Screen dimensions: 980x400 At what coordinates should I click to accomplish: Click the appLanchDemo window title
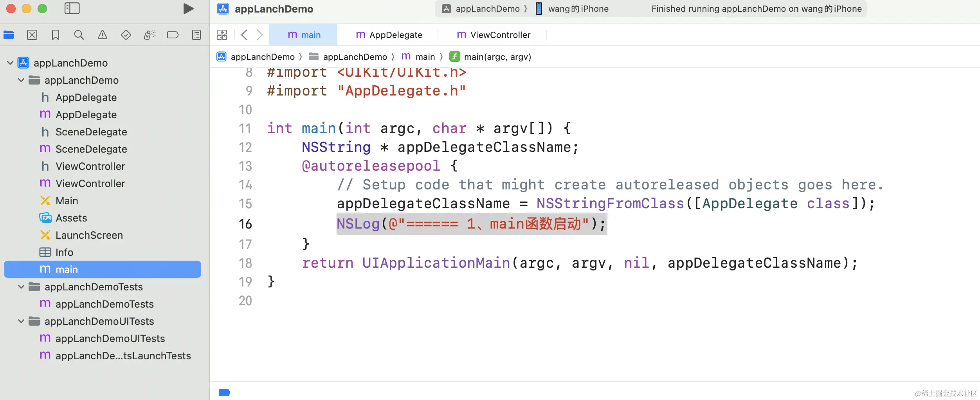click(x=274, y=9)
